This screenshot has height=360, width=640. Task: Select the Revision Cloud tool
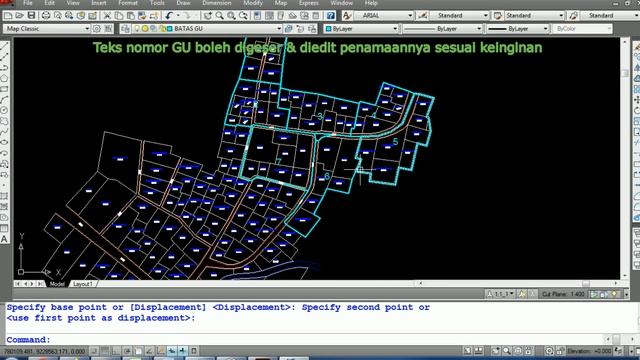(4, 121)
